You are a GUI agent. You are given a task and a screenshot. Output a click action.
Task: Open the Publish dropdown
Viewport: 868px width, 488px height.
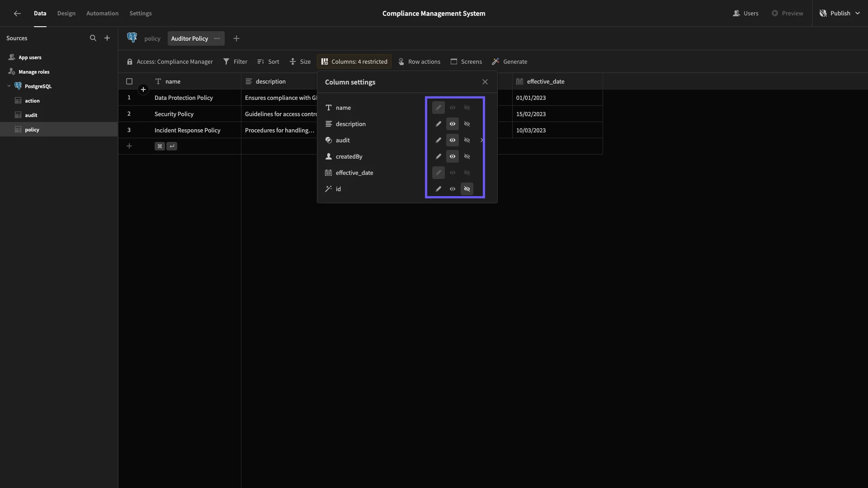tap(840, 14)
